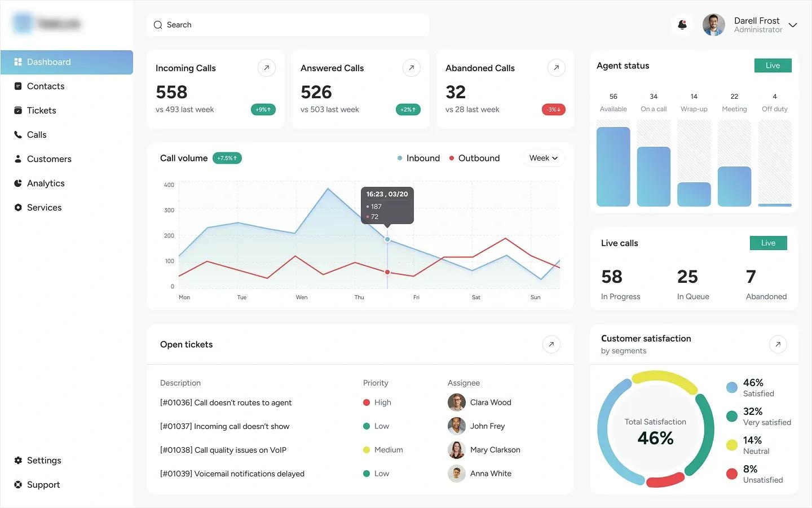The image size is (812, 508).
Task: Open the Dashboard from the sidebar
Action: [48, 62]
